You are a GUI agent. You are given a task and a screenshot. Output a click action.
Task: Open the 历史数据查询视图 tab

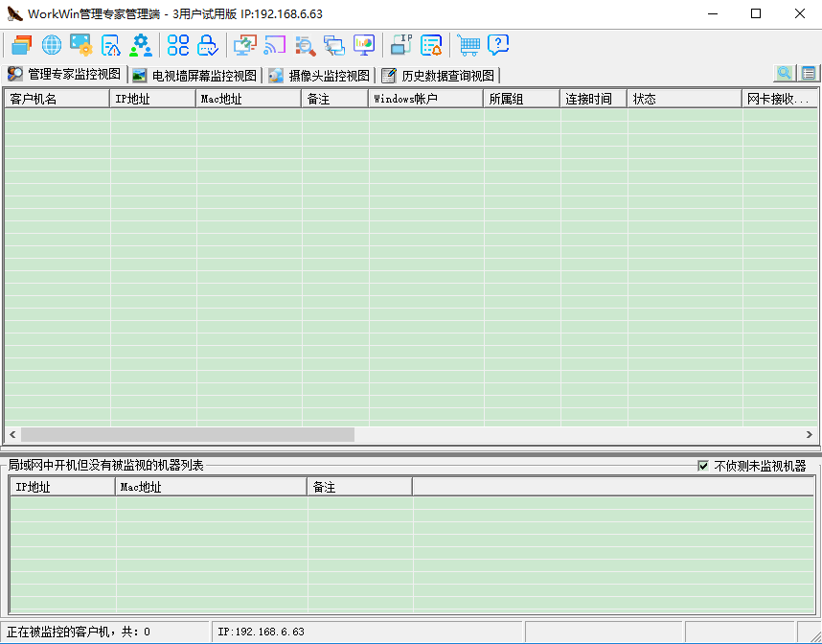pyautogui.click(x=439, y=76)
